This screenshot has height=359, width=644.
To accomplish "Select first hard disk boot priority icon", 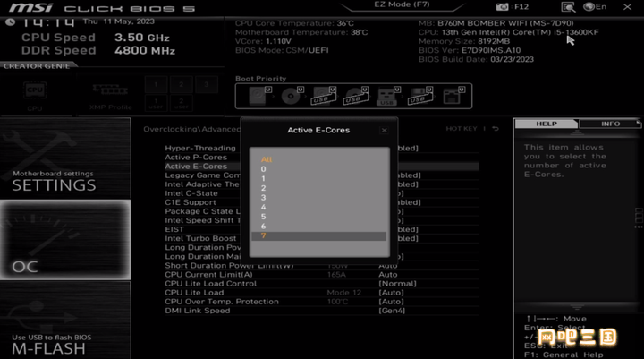I will point(259,96).
